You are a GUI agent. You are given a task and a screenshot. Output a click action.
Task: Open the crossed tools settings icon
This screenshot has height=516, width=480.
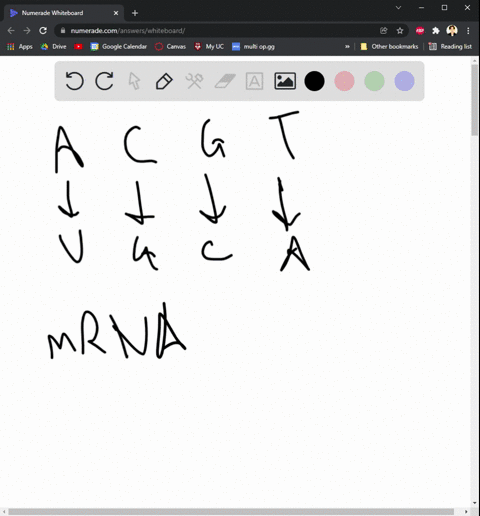click(x=194, y=81)
